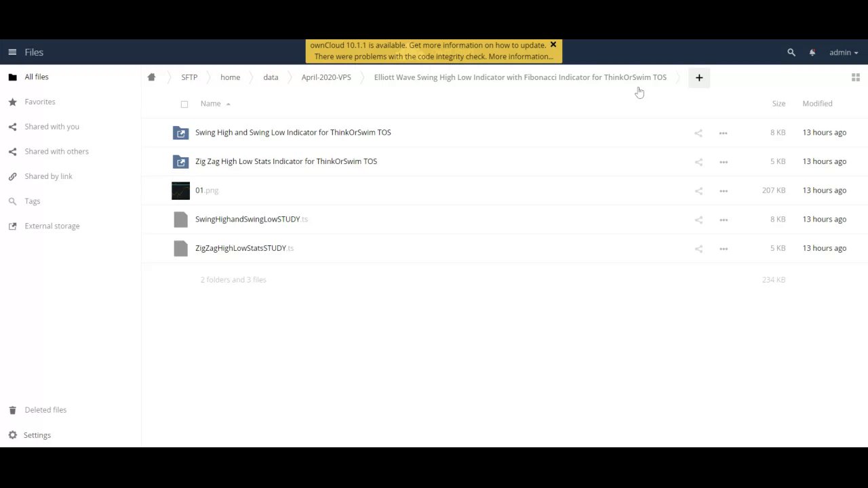
Task: Navigate to April-2020-VPS breadcrumb
Action: pos(326,77)
